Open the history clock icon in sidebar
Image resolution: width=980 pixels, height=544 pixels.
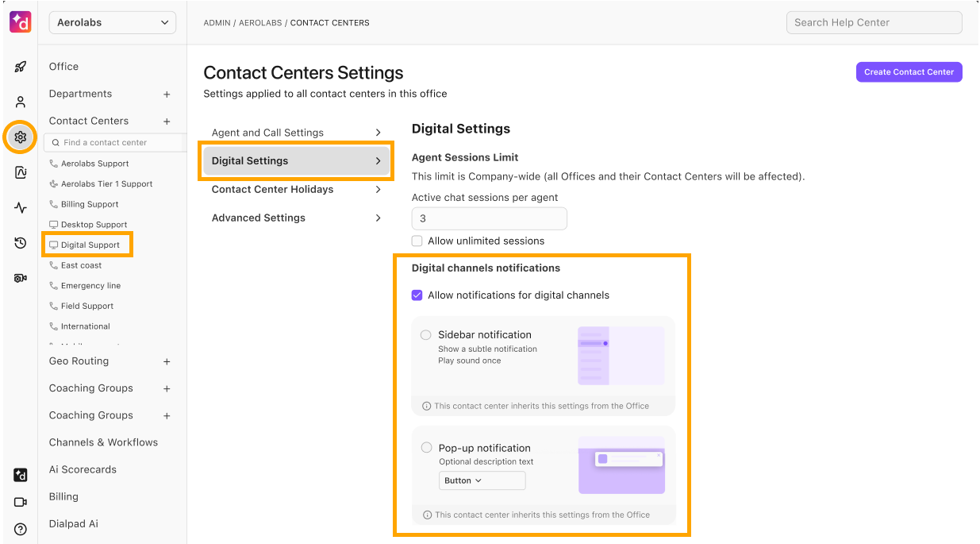pyautogui.click(x=21, y=243)
